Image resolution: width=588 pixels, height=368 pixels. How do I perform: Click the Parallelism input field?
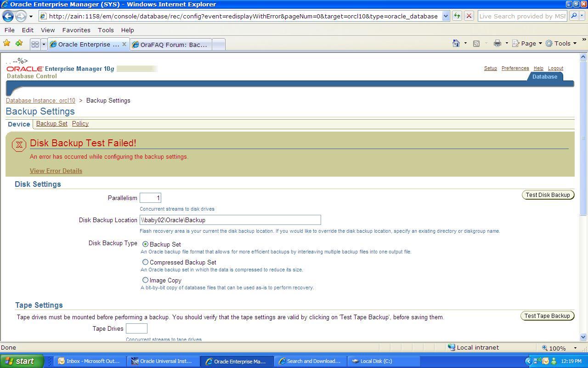[150, 198]
